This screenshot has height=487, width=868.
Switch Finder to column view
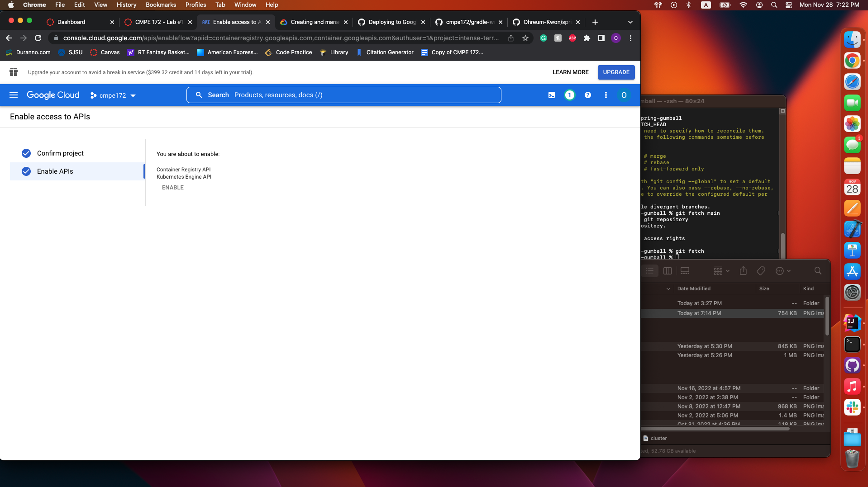[668, 270]
